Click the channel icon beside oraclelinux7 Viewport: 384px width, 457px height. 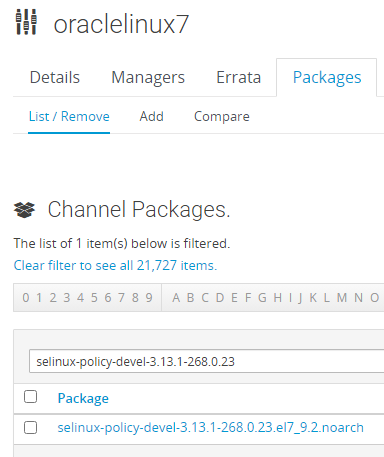tap(26, 22)
